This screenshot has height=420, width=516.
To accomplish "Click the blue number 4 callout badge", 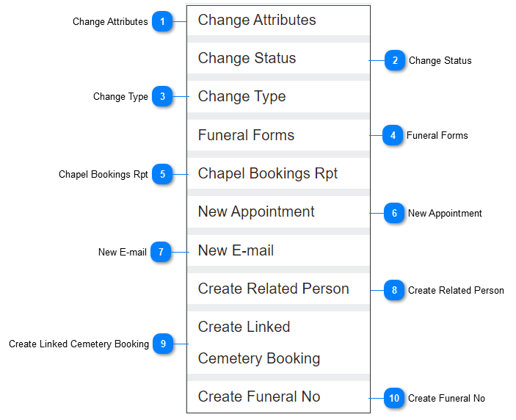I will (x=393, y=135).
